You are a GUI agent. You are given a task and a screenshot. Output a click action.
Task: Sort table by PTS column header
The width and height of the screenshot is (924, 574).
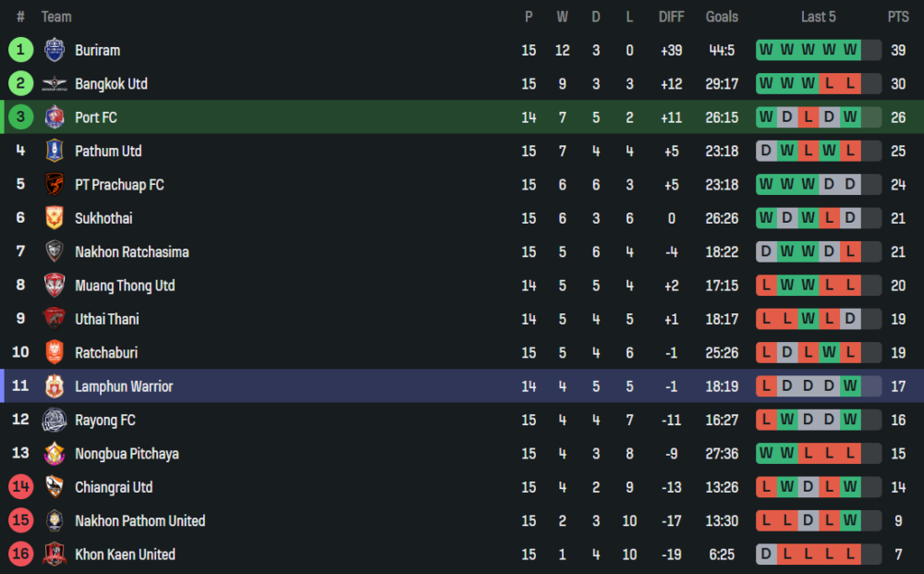[898, 17]
